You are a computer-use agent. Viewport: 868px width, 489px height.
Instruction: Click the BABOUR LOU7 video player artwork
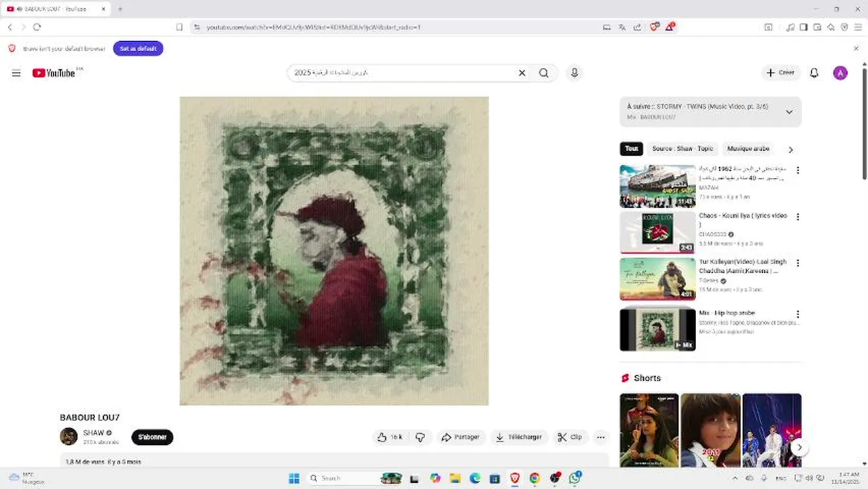[334, 251]
